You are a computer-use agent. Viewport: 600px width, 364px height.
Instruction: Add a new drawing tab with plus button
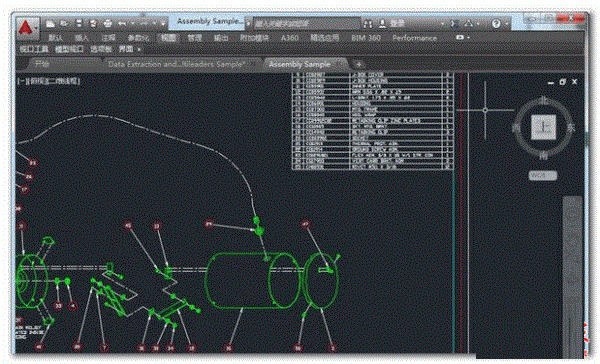tap(358, 64)
